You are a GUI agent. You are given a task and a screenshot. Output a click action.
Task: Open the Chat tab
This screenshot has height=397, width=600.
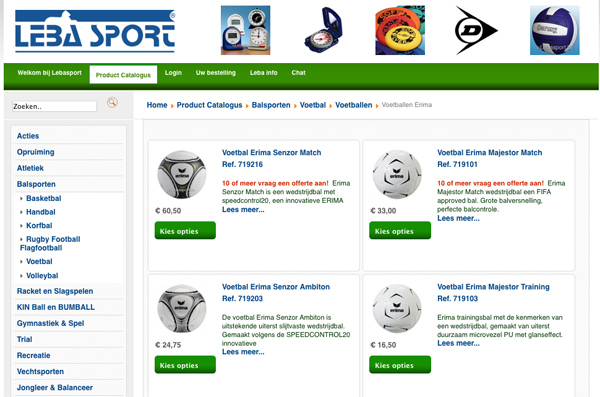(x=298, y=73)
